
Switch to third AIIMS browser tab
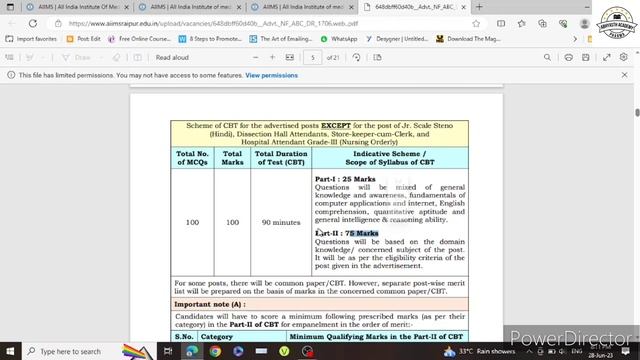pos(302,7)
